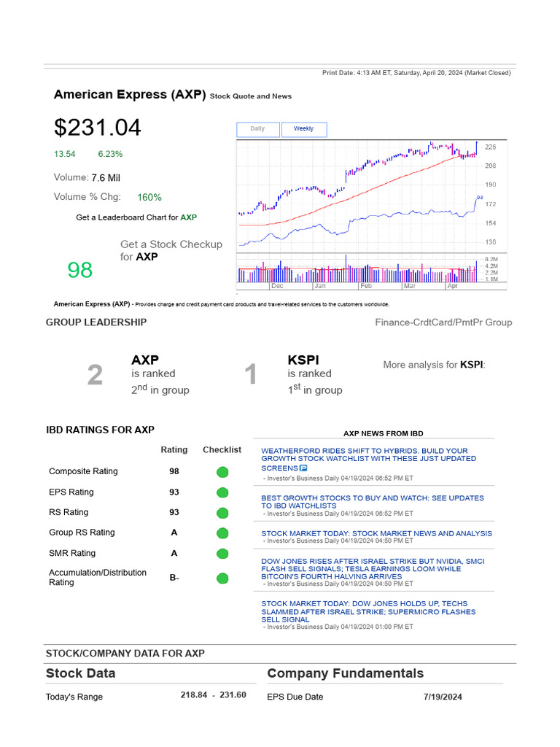Click the video icon beside Weatherford headline
Image resolution: width=560 pixels, height=747 pixels.
coord(303,468)
